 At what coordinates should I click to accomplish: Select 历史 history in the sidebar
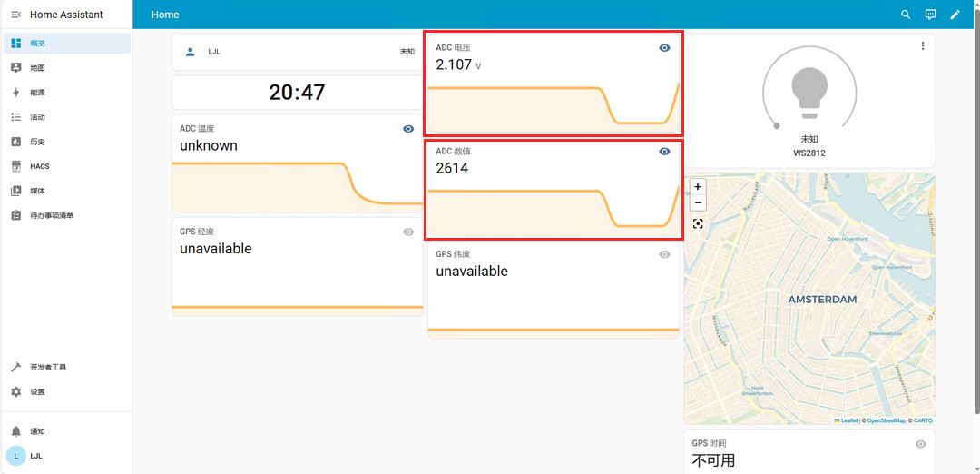[67, 142]
